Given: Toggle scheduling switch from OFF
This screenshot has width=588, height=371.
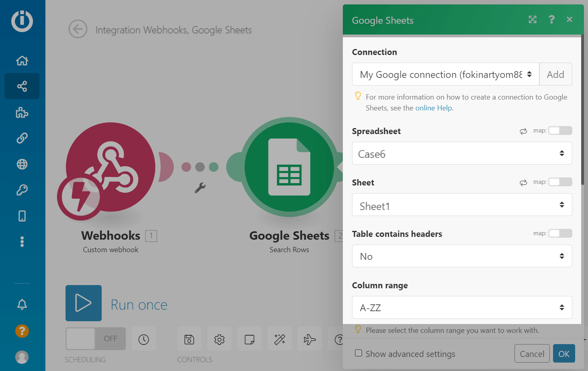Looking at the screenshot, I should coord(96,338).
